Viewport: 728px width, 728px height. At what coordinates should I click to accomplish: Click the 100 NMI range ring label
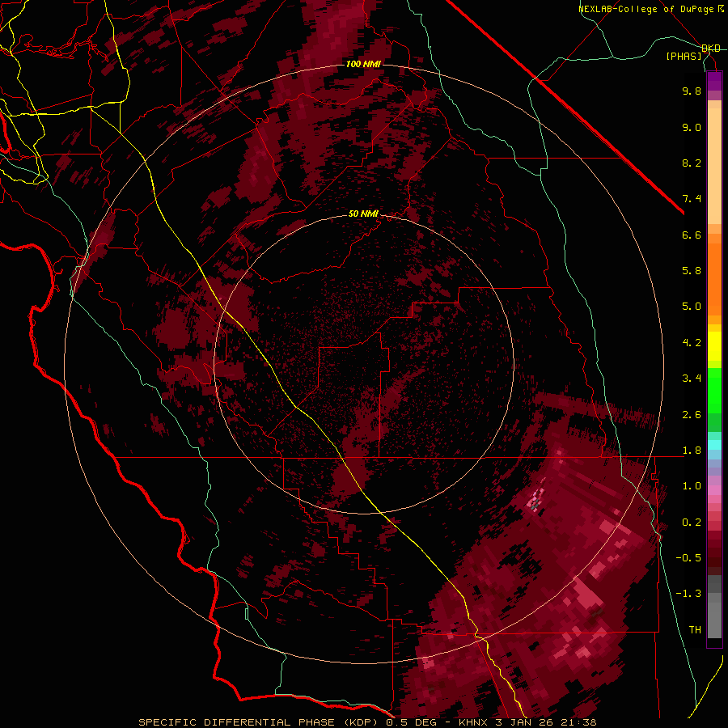coord(363,64)
